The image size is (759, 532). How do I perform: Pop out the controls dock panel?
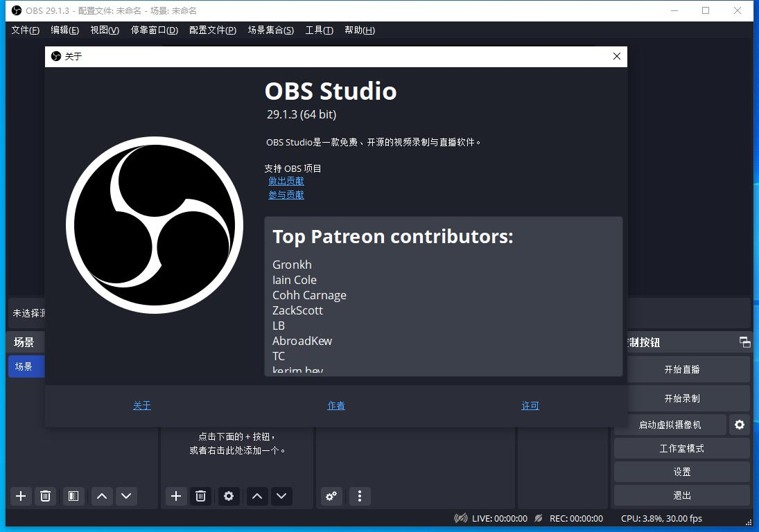tap(744, 342)
